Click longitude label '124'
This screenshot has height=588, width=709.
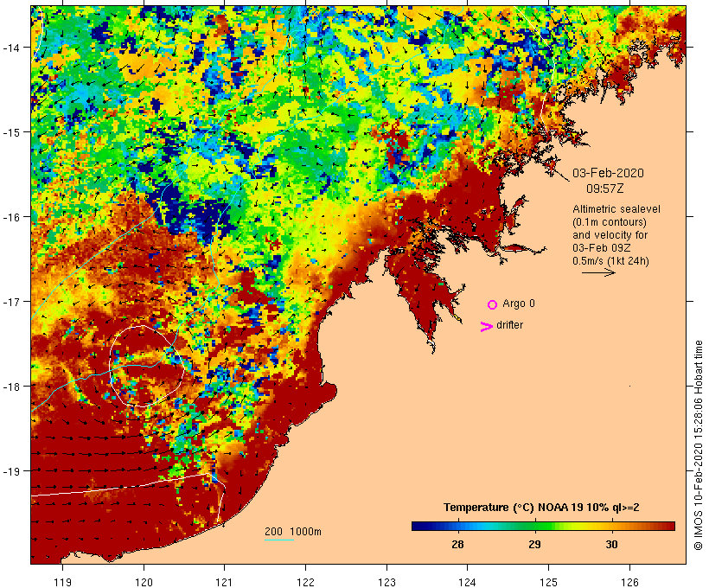pos(468,582)
